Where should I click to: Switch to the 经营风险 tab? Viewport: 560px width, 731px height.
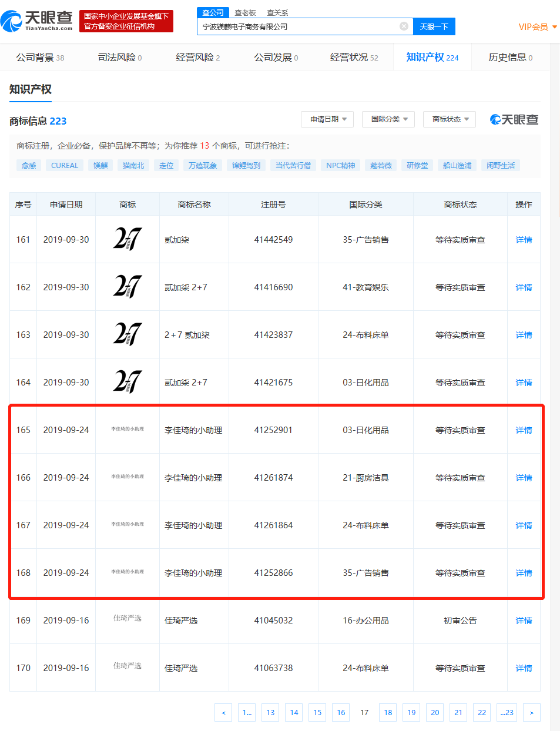pyautogui.click(x=197, y=58)
